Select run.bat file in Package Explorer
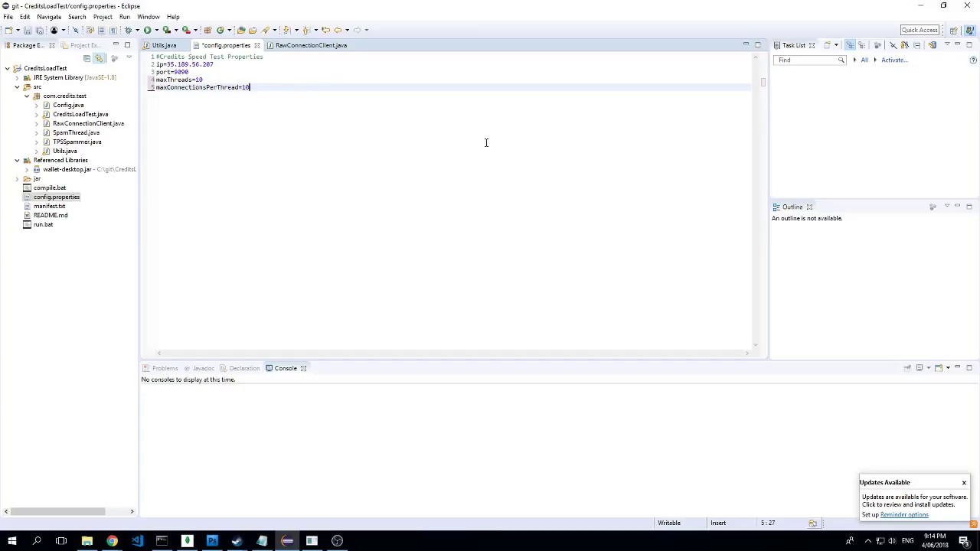Viewport: 980px width, 551px height. (x=43, y=224)
